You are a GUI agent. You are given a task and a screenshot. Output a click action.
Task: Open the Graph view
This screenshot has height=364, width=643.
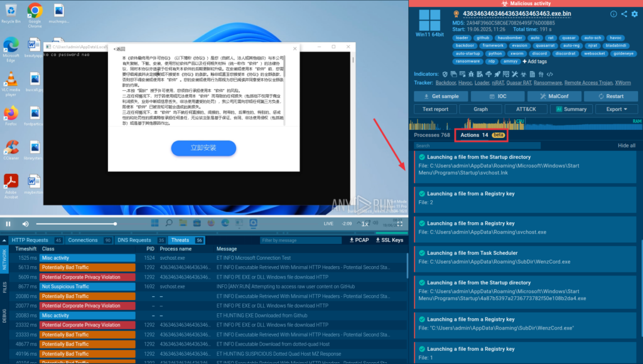point(480,109)
